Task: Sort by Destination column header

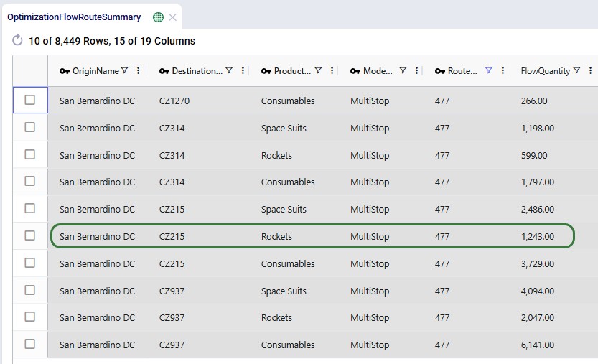Action: 197,71
